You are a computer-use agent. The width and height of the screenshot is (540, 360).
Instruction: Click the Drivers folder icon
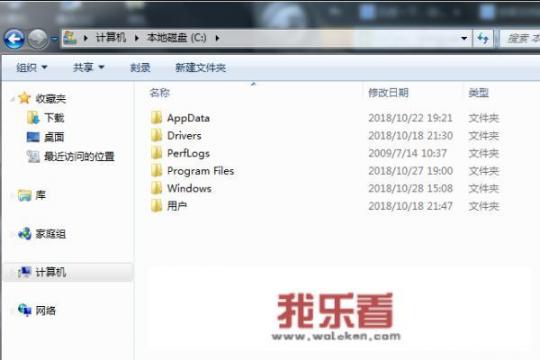tap(156, 135)
